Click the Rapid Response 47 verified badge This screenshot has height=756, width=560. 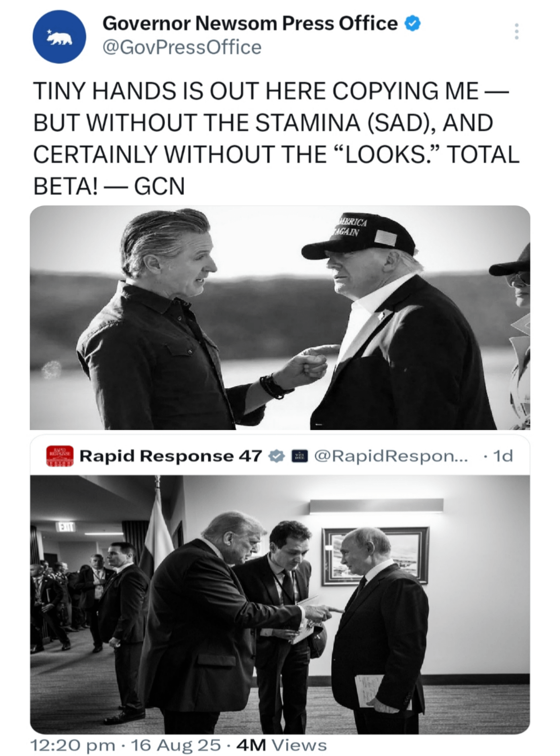coord(276,456)
